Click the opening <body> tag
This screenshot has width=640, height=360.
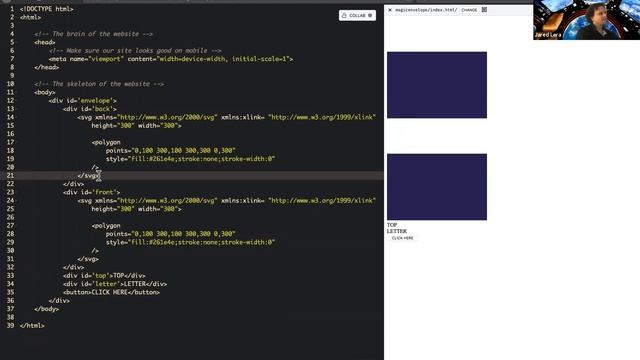click(x=44, y=92)
